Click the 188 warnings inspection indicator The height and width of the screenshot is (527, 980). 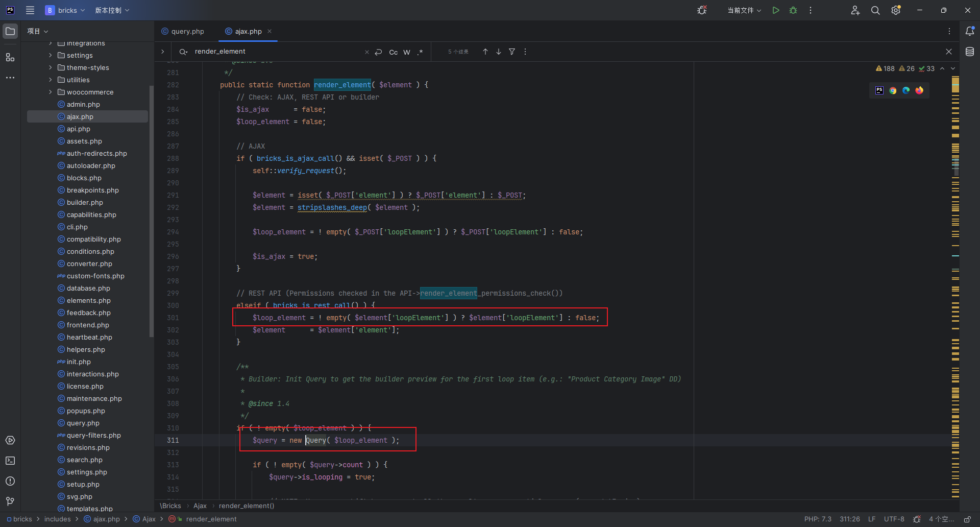[885, 68]
